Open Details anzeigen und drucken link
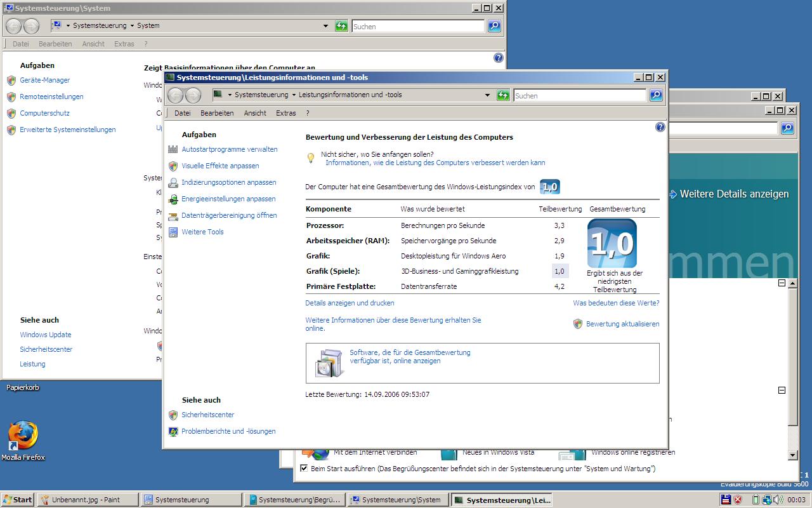This screenshot has height=508, width=812. point(350,303)
